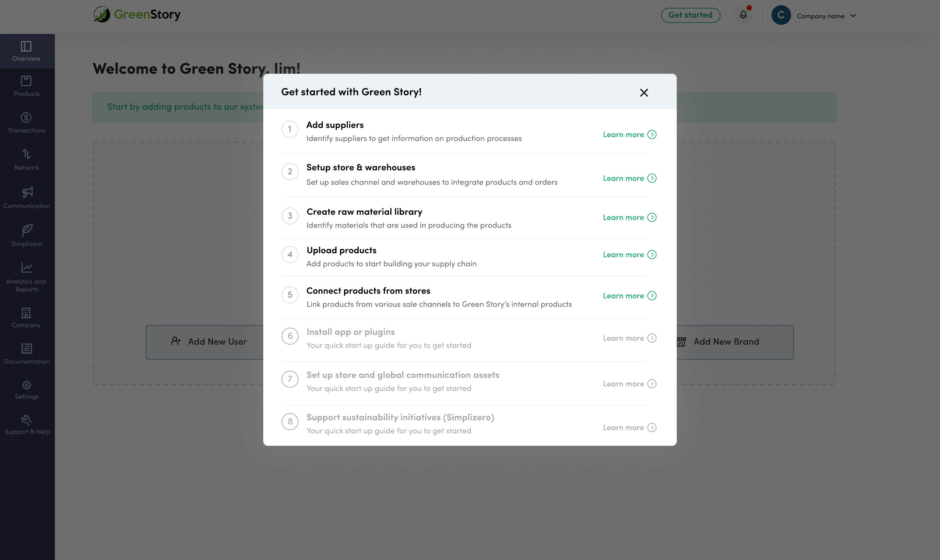Select the Communication megaphone icon
The image size is (940, 560).
pyautogui.click(x=27, y=192)
